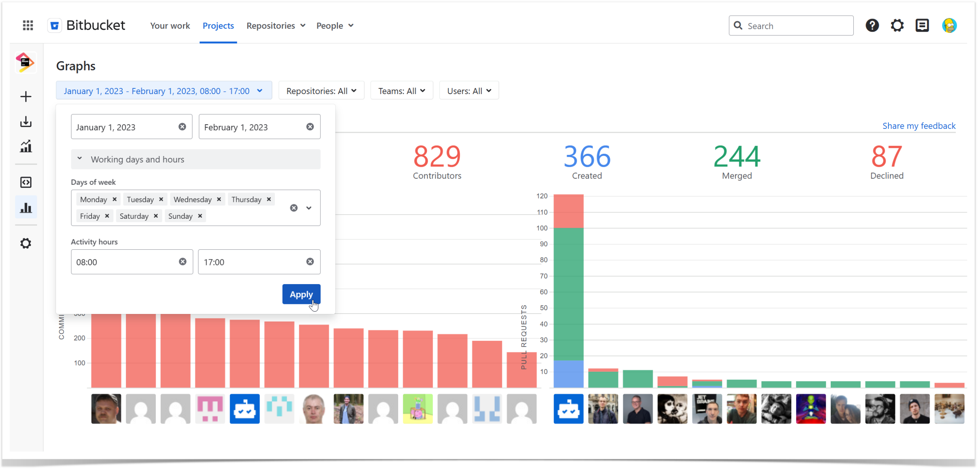Remove Monday from days of week
Screen dimensions: 980x470
[114, 199]
